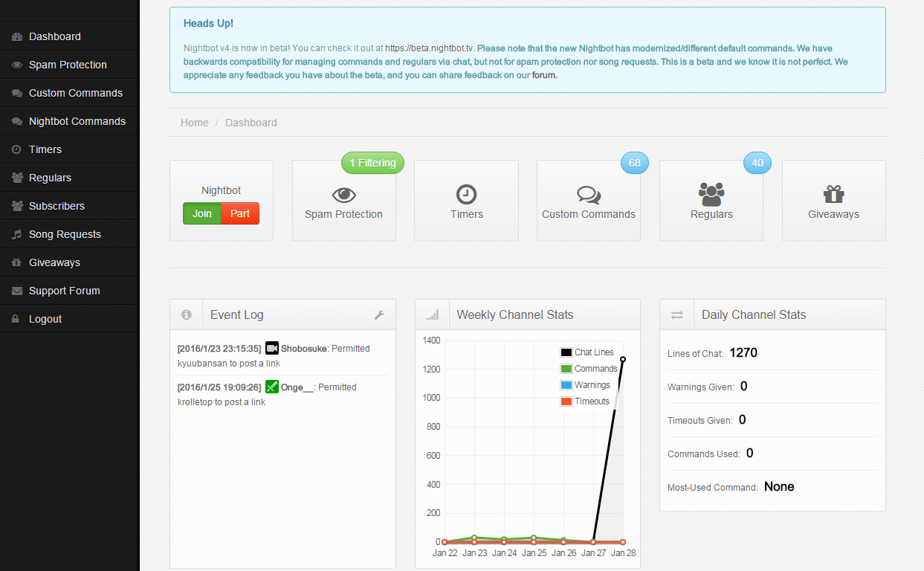The width and height of the screenshot is (924, 571).
Task: Click the black Chat Lines legend swatch
Action: (x=566, y=352)
